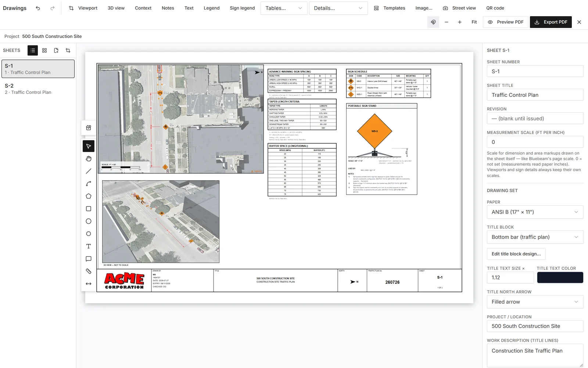588x368 pixels.
Task: Select the Buffer Space (Longitudinal) table
Action: (302, 170)
